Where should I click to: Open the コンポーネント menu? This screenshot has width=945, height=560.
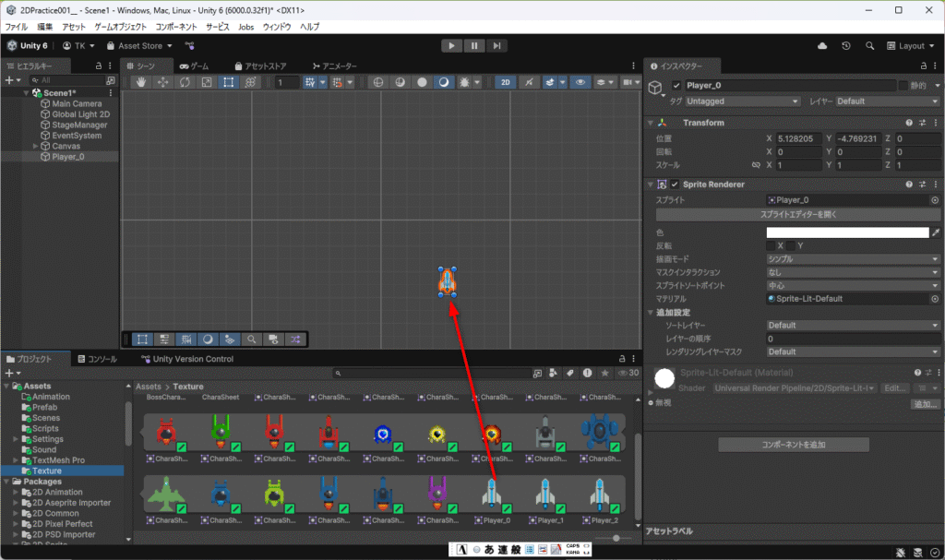tap(175, 27)
